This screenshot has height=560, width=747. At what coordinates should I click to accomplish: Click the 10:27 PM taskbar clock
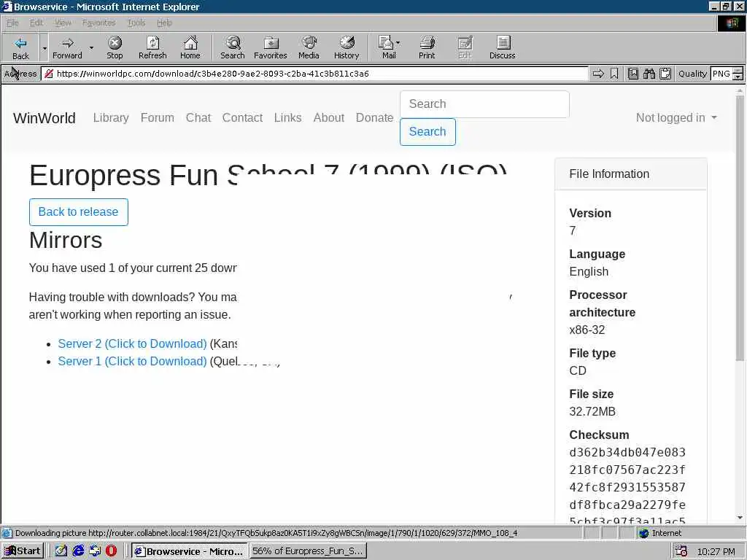tap(716, 551)
